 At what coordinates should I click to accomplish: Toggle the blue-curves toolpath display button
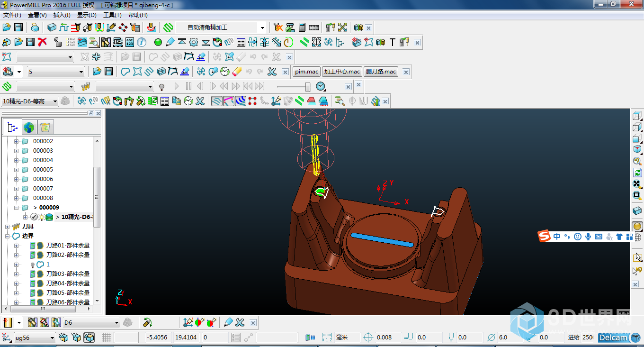241,101
